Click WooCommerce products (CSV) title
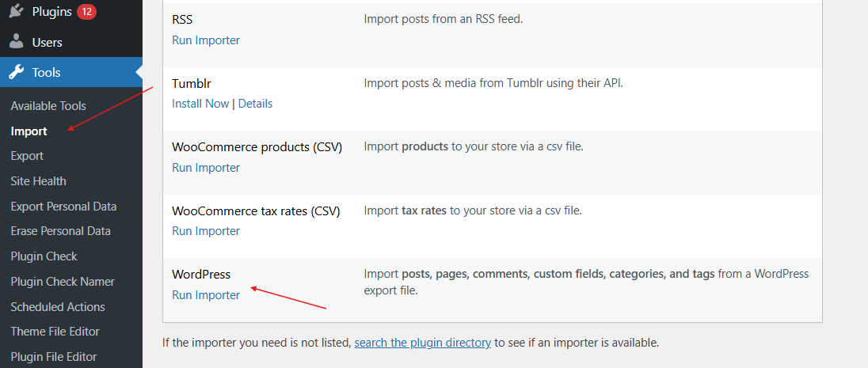868x368 pixels. point(257,147)
